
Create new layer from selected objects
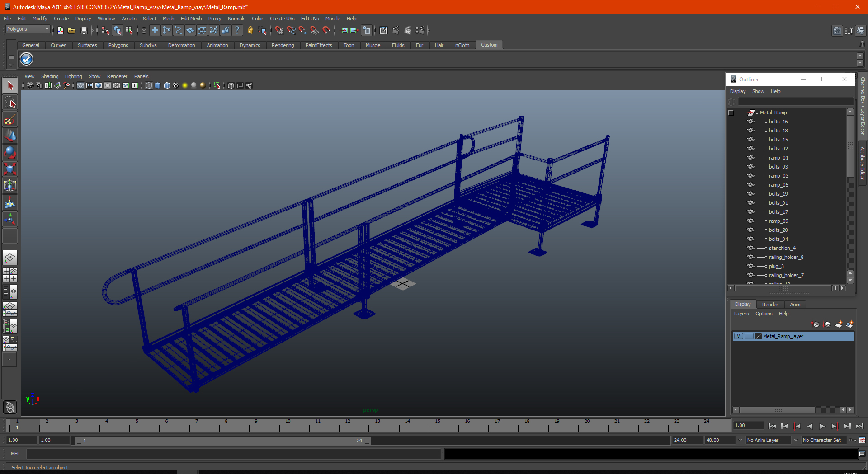[x=850, y=324]
